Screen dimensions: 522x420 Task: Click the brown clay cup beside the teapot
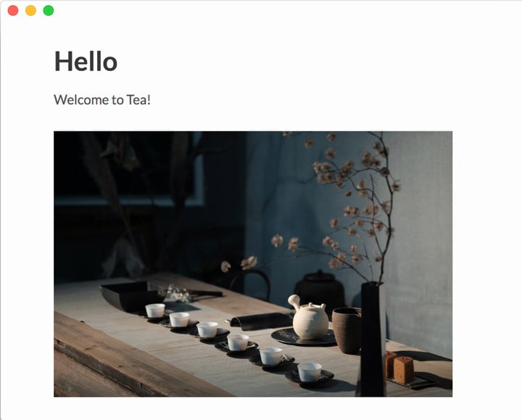click(347, 330)
